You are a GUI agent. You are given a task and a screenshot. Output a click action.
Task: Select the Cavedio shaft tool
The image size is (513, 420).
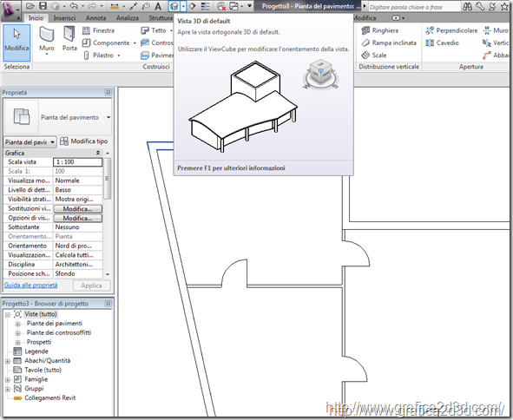point(443,43)
